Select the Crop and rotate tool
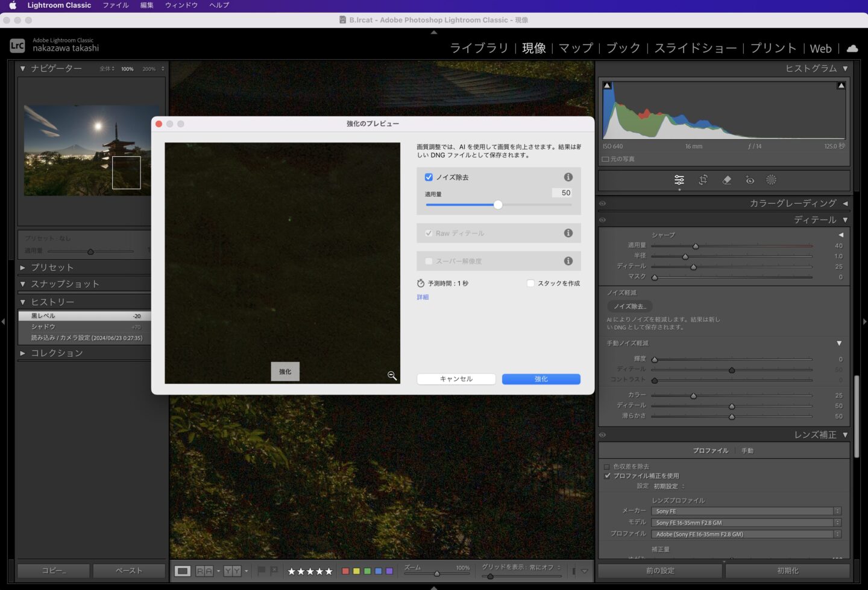Image resolution: width=868 pixels, height=590 pixels. 703,180
